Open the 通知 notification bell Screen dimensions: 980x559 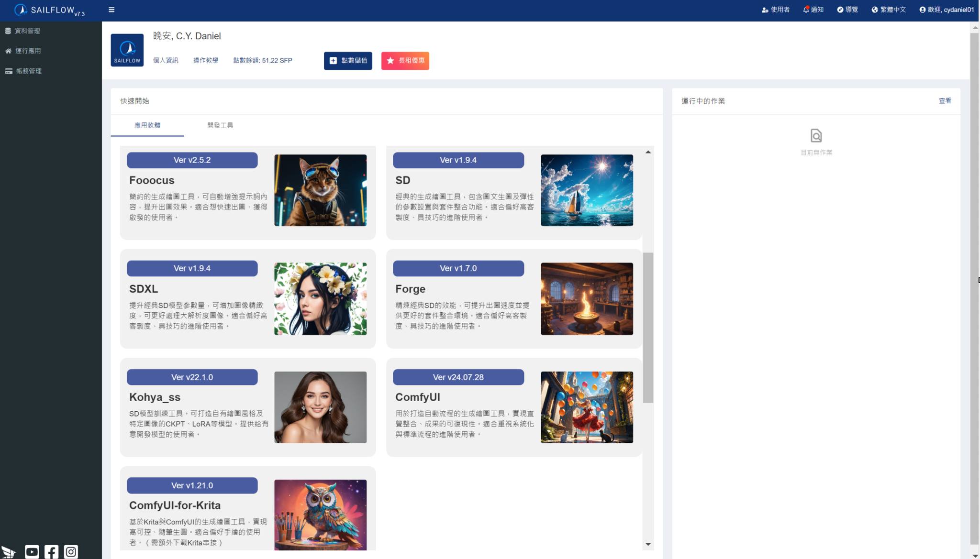click(x=813, y=10)
